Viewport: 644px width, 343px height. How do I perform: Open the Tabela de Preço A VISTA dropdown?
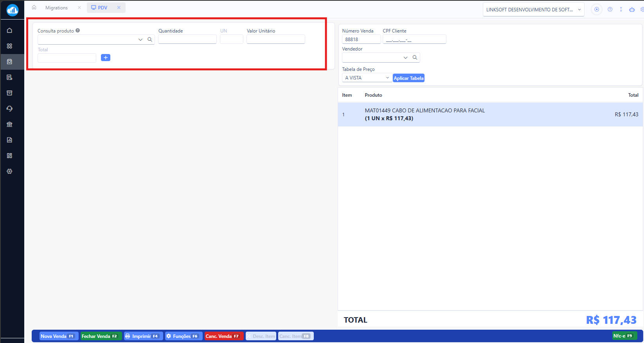[367, 78]
